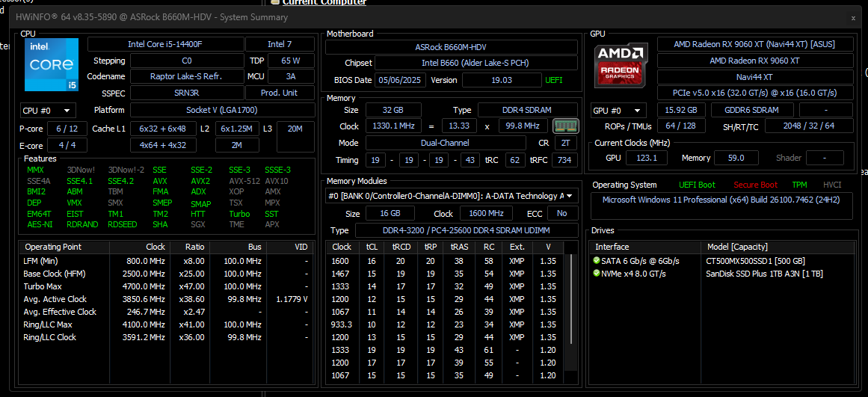Click the Base Clock (HFM) row label
This screenshot has width=868, height=397.
tap(55, 274)
